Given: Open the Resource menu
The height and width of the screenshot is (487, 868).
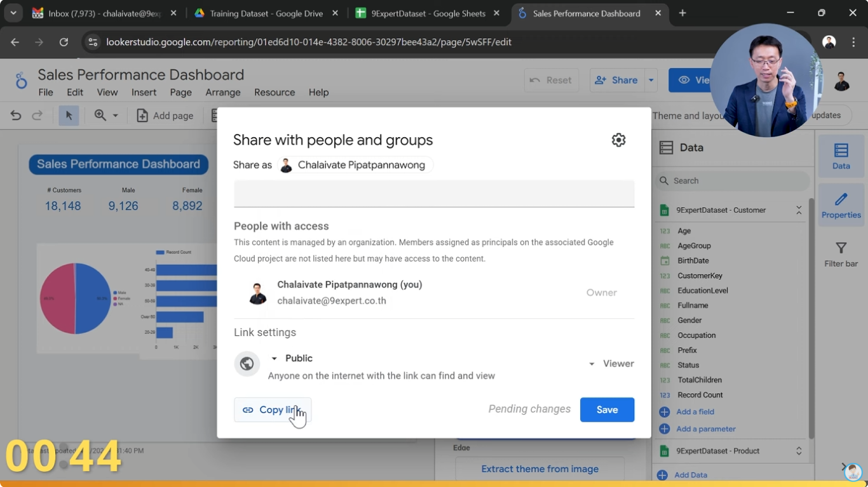Looking at the screenshot, I should 275,92.
